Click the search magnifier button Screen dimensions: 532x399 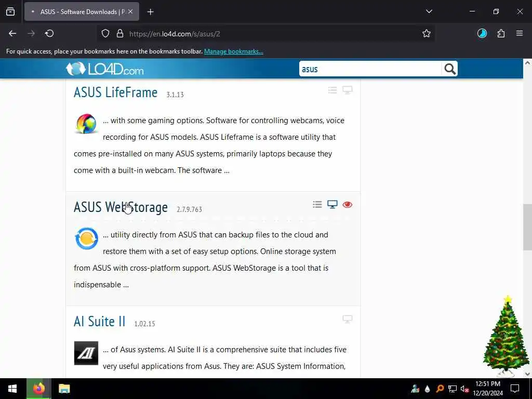[x=449, y=69]
